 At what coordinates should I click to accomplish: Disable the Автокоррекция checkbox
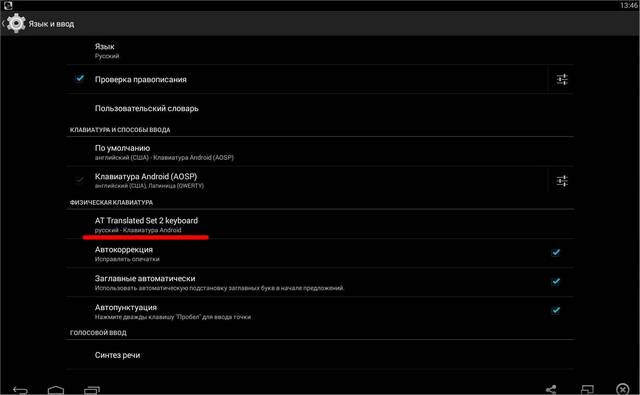coord(556,253)
